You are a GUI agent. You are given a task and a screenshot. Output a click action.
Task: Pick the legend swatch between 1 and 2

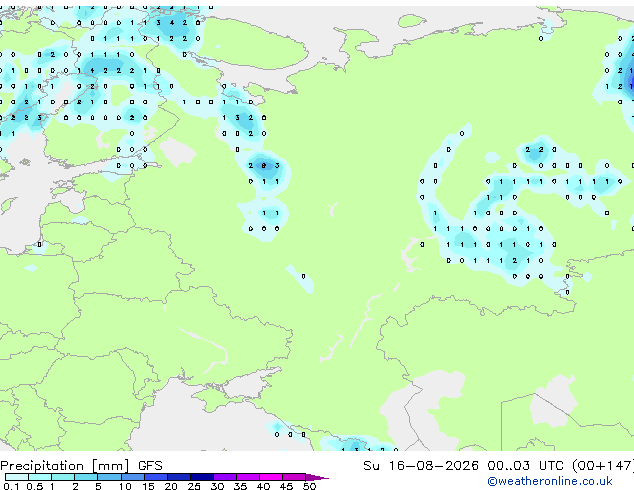(x=63, y=477)
